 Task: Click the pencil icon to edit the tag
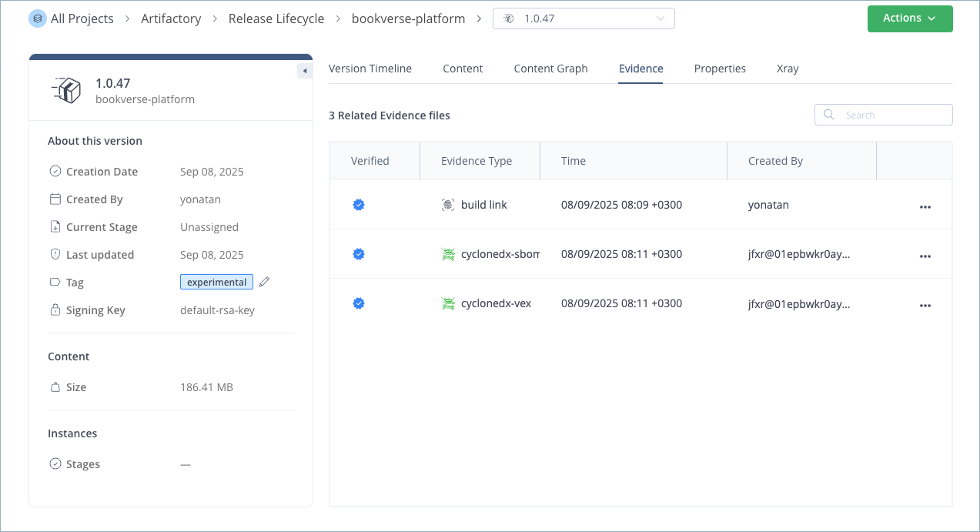click(x=264, y=282)
